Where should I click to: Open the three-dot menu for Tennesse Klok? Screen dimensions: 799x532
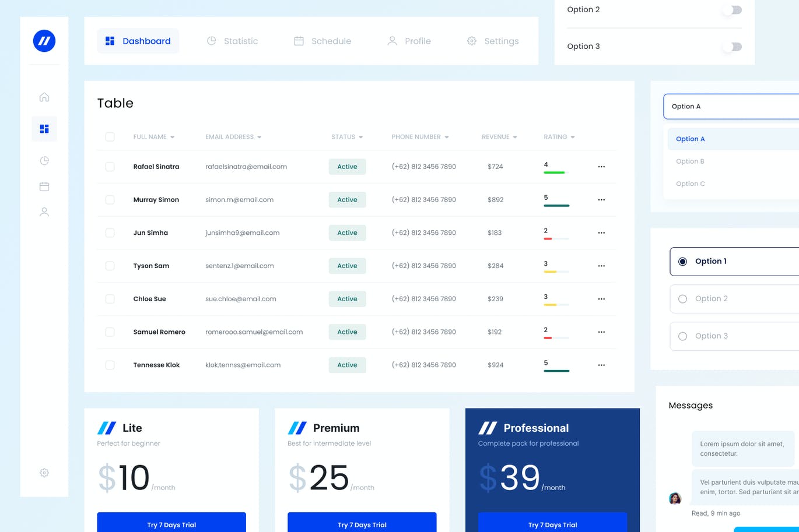[601, 365]
